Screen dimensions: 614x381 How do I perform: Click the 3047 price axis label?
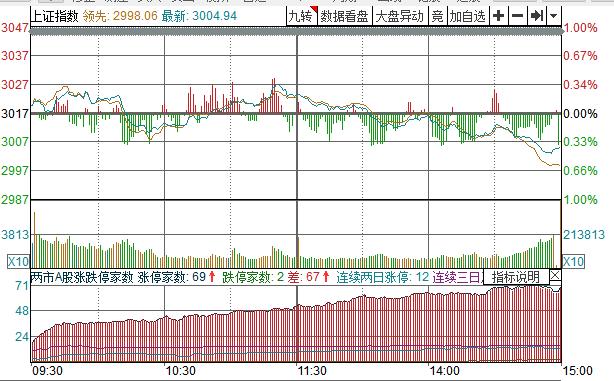click(x=15, y=28)
